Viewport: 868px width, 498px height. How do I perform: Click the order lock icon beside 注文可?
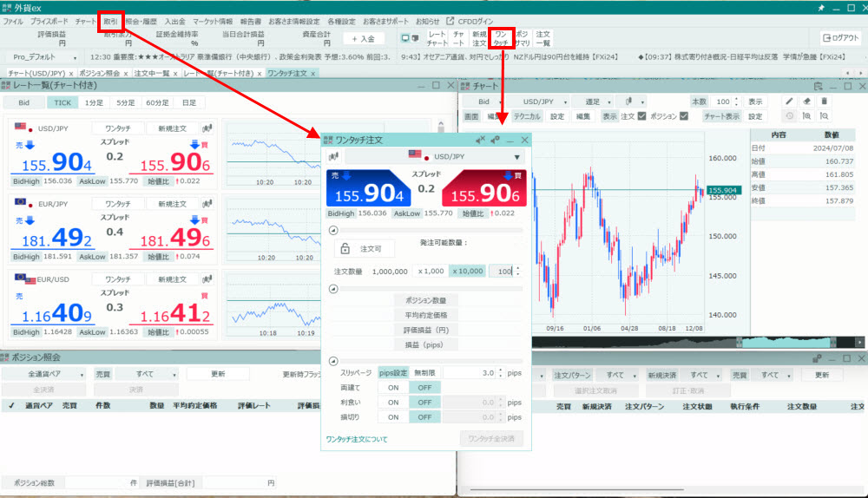coord(345,249)
